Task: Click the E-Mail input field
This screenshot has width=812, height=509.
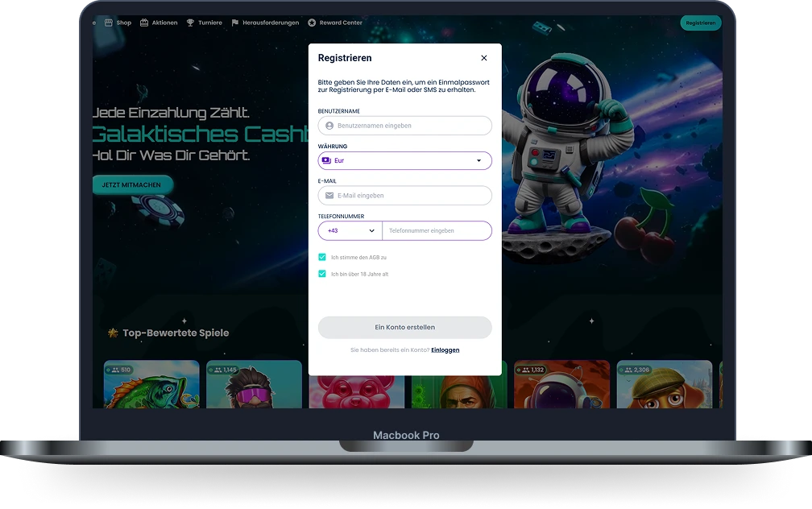Action: [404, 196]
